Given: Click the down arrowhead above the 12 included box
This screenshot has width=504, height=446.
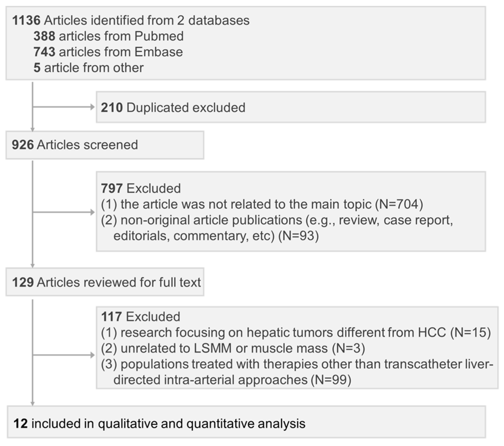Looking at the screenshot, I should click(x=32, y=403).
